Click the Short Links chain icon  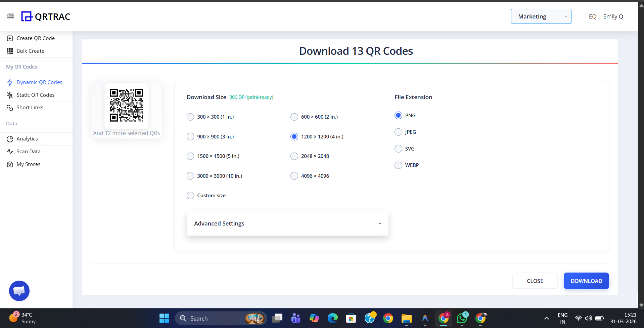[9, 107]
